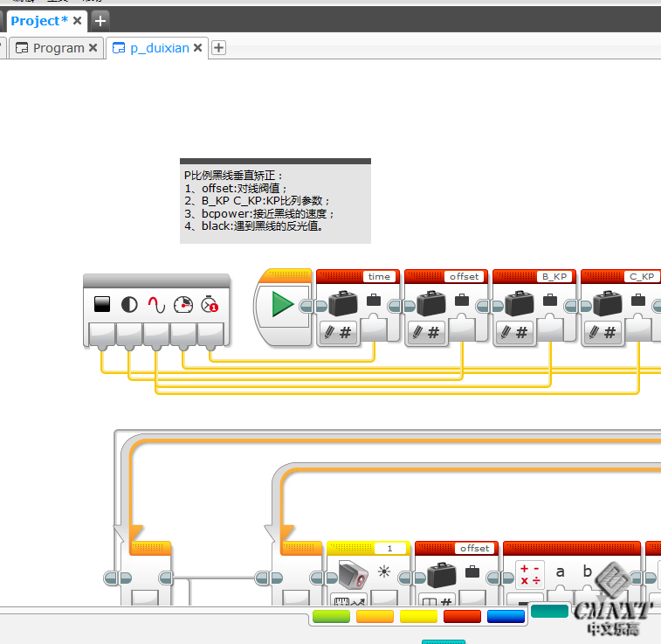Click the briefcase icon on time variable block
The width and height of the screenshot is (661, 644).
tap(343, 304)
